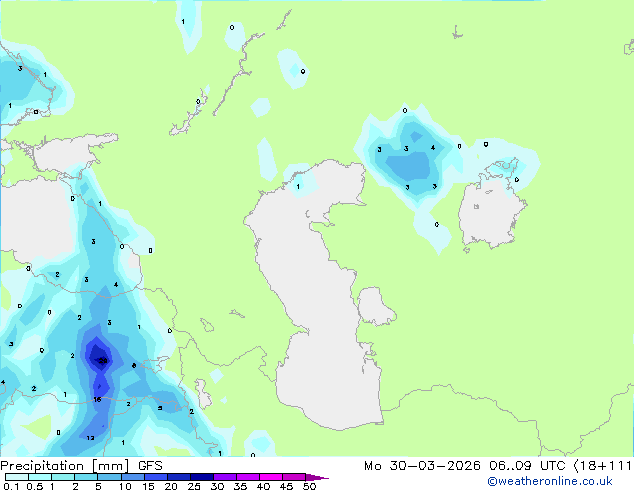Image resolution: width=634 pixels, height=490 pixels.
Task: Click the '(18+111' forecast run text
Action: (x=602, y=466)
